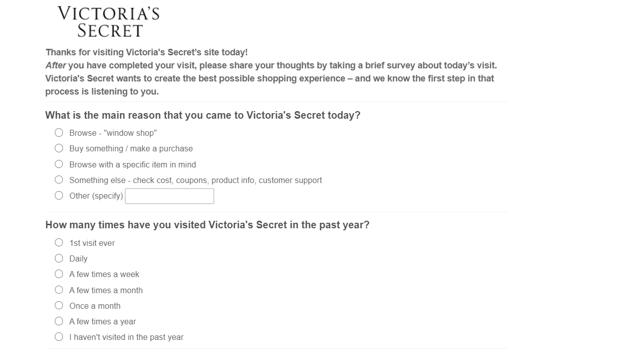
Task: Click the "Once a month" label text
Action: click(95, 306)
